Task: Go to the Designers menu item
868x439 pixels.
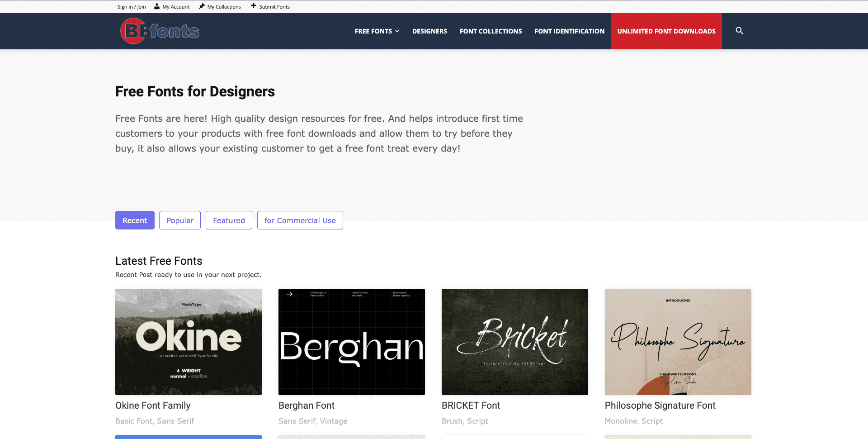Action: coord(429,31)
